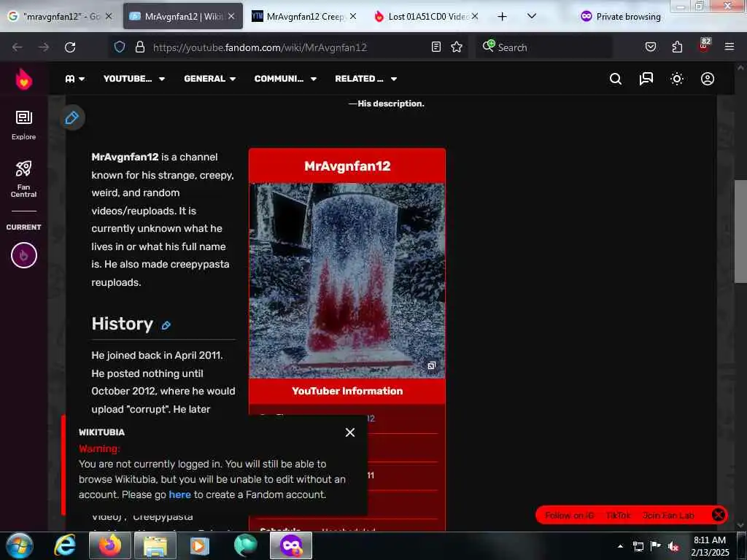Expand the COMMUNI... navigation dropdown
This screenshot has width=747, height=560.
[285, 79]
